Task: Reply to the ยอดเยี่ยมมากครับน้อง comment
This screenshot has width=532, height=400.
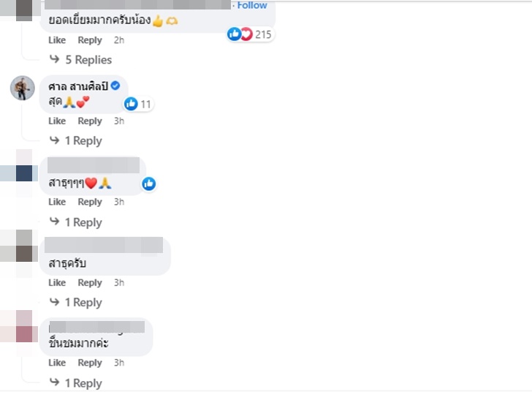Action: point(90,40)
